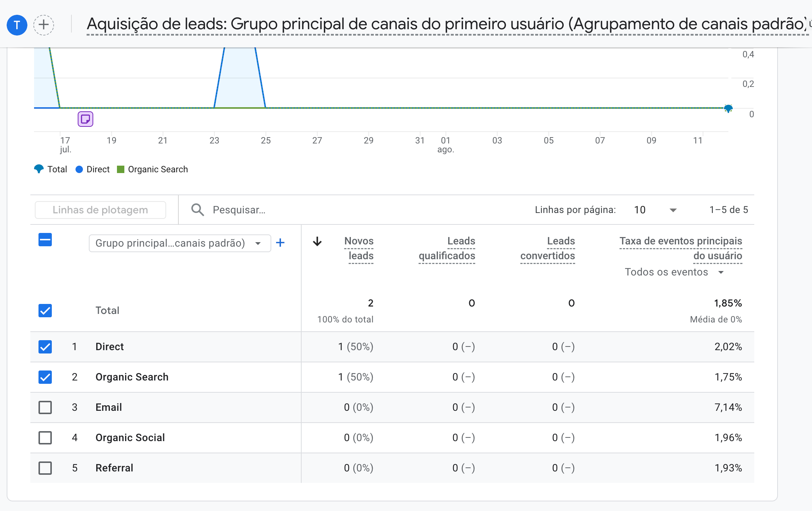Toggle the select-all header checkbox
812x511 pixels.
[45, 240]
